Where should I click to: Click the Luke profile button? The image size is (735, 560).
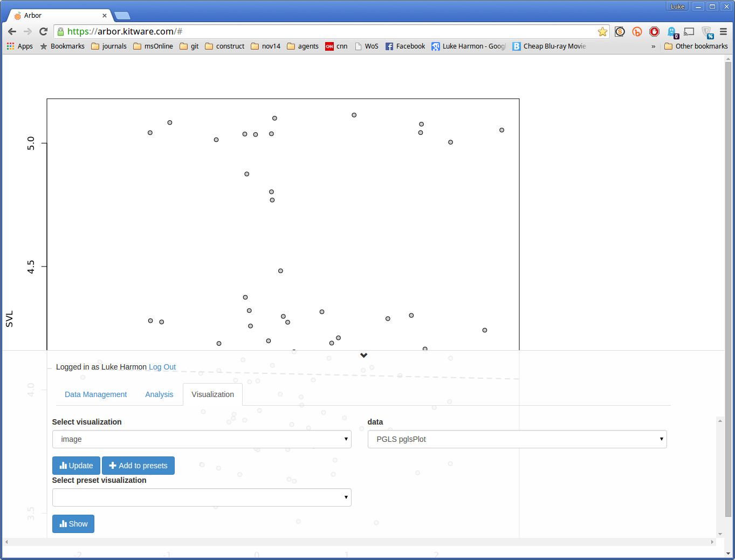pyautogui.click(x=677, y=6)
